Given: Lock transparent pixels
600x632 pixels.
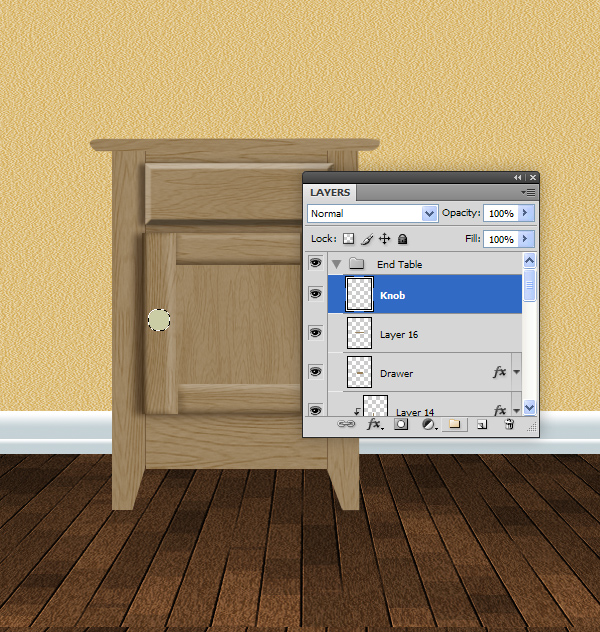Looking at the screenshot, I should (349, 240).
